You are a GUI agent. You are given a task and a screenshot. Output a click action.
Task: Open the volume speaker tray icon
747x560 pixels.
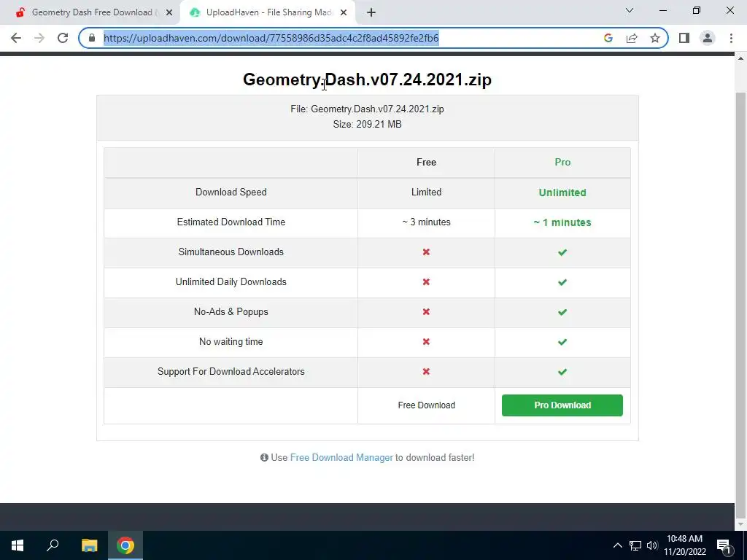(652, 545)
